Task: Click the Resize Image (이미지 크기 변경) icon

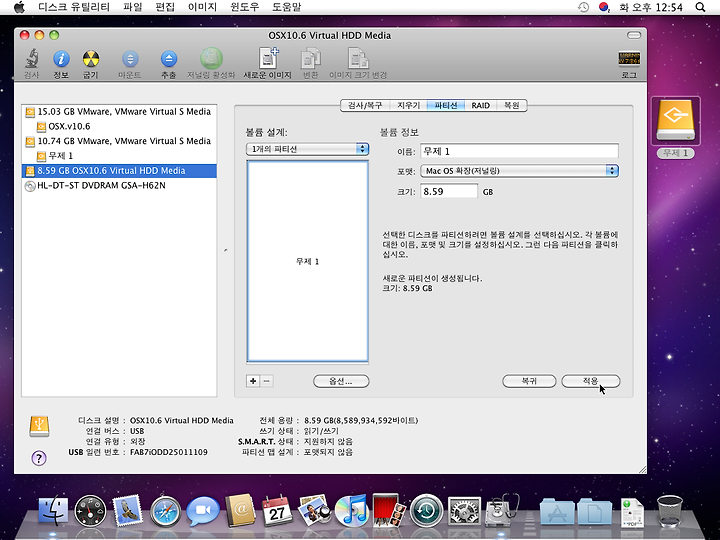Action: pos(358,59)
